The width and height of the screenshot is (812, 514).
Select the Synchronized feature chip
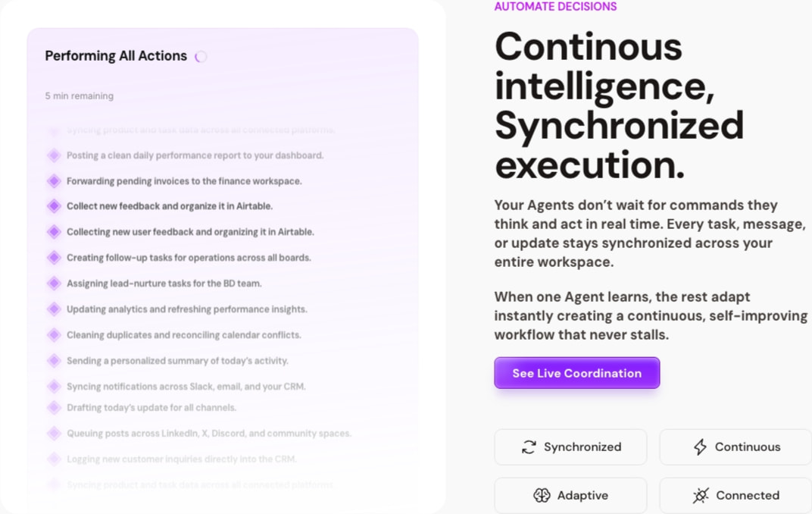570,447
